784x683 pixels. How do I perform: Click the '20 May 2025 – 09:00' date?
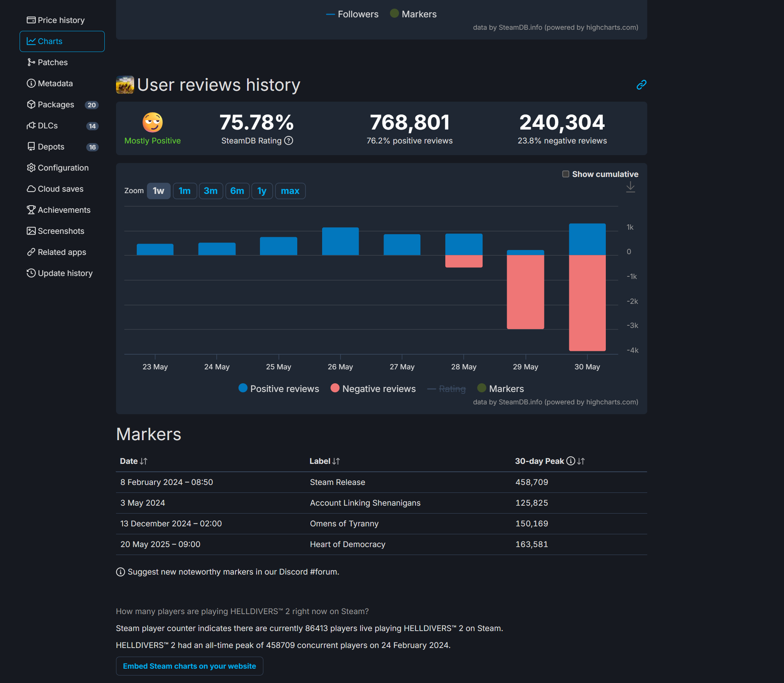point(160,545)
